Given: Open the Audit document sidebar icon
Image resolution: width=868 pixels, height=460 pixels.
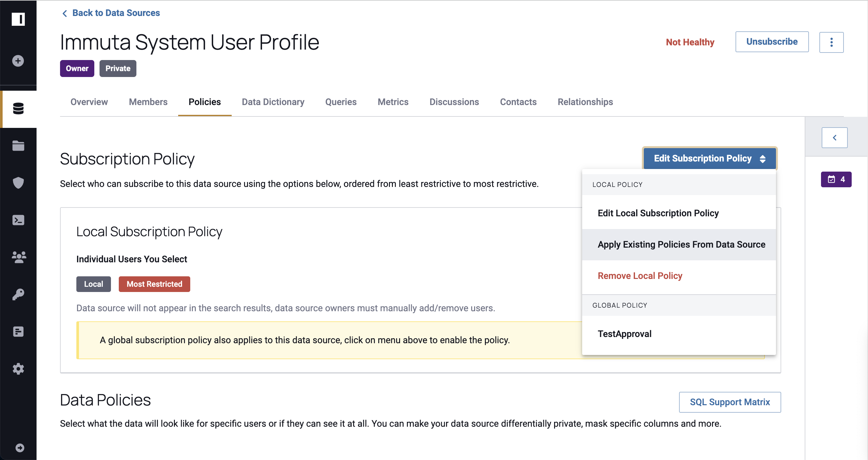Looking at the screenshot, I should pos(18,331).
